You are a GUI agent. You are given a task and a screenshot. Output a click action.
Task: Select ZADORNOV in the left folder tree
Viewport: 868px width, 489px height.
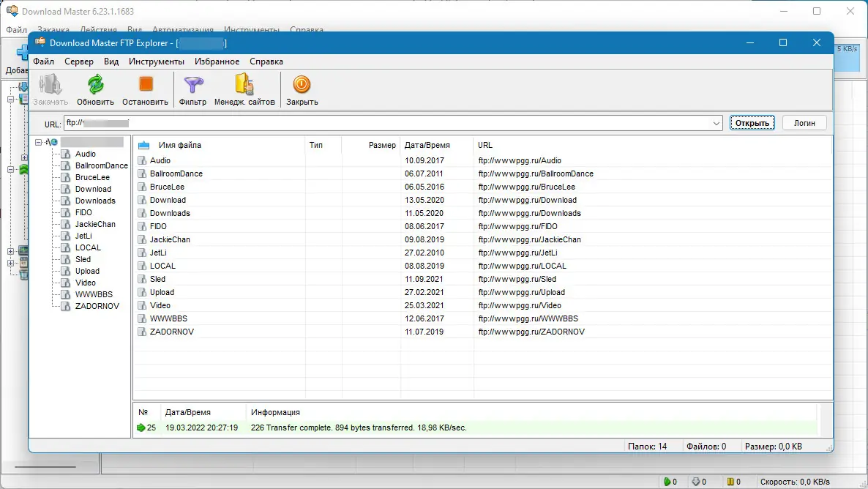point(97,306)
